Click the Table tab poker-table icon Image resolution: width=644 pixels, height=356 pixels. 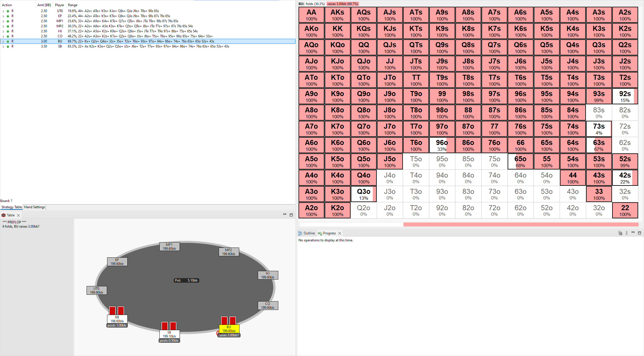point(4,215)
